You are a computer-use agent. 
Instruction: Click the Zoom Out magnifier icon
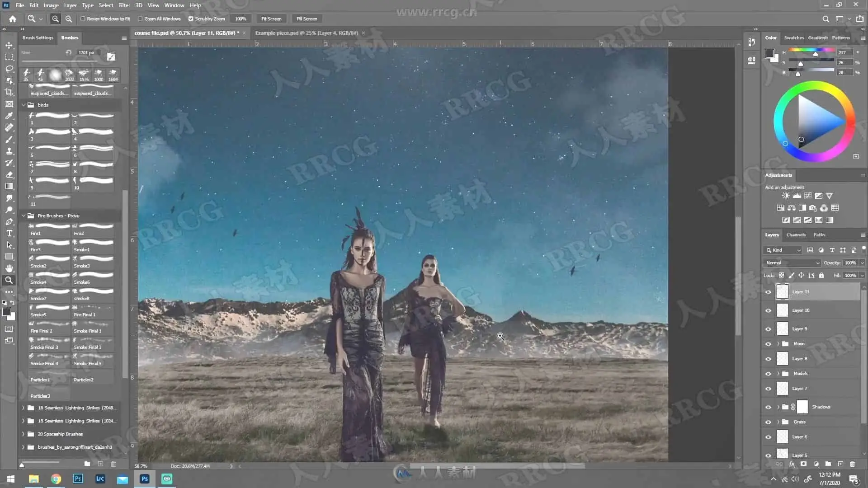point(69,19)
